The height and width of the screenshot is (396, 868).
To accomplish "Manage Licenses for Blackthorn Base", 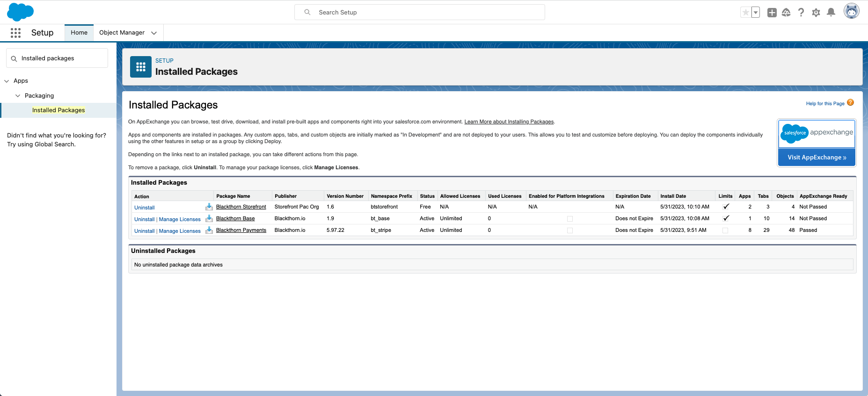I will click(180, 219).
